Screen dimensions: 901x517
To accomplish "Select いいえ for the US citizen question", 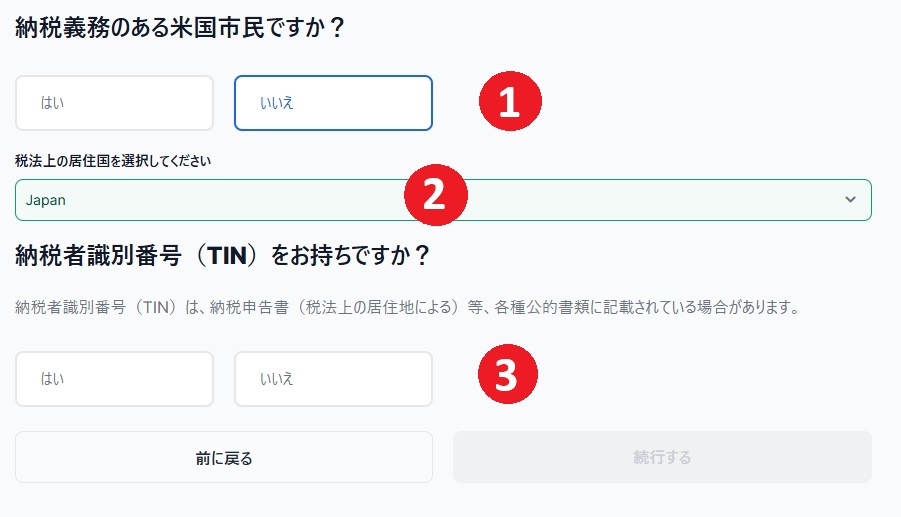I will click(x=333, y=103).
